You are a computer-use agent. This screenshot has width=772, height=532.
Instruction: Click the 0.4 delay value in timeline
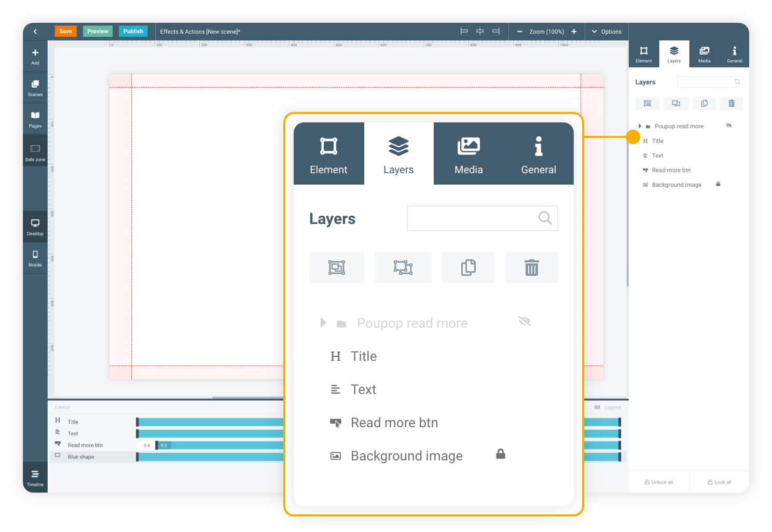tap(147, 445)
